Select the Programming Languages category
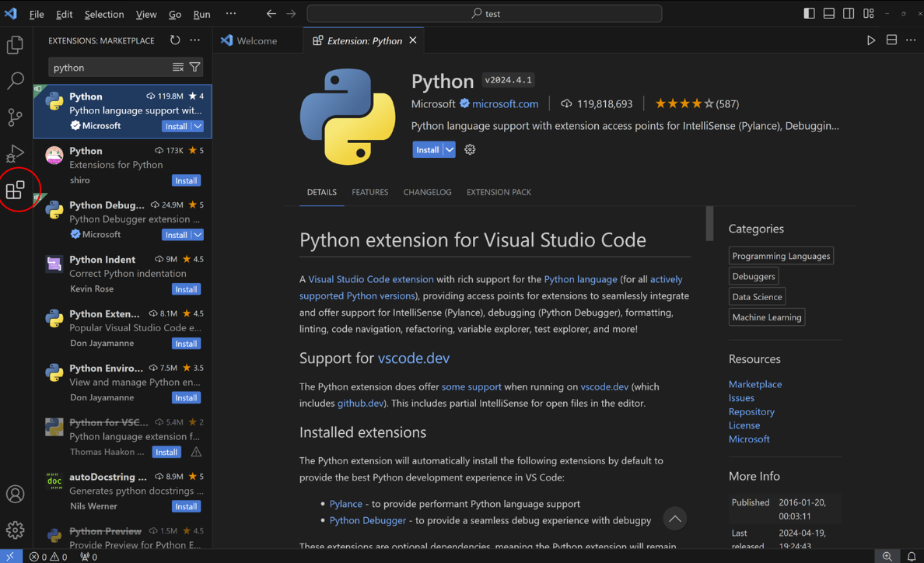Viewport: 924px width, 563px height. point(781,256)
